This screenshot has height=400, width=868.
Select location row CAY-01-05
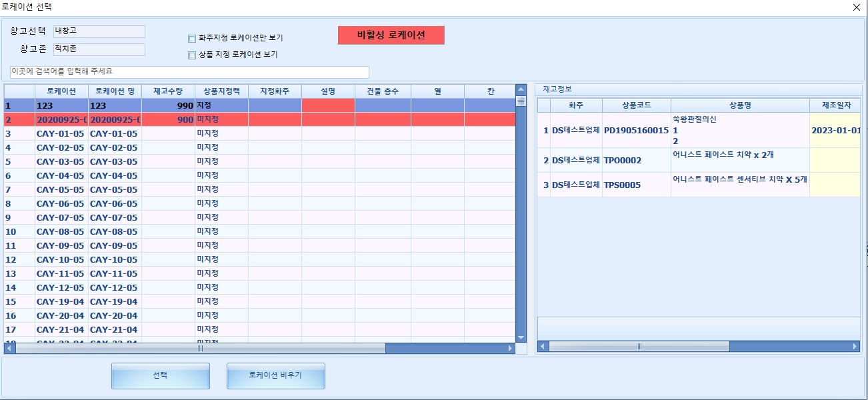pos(61,133)
